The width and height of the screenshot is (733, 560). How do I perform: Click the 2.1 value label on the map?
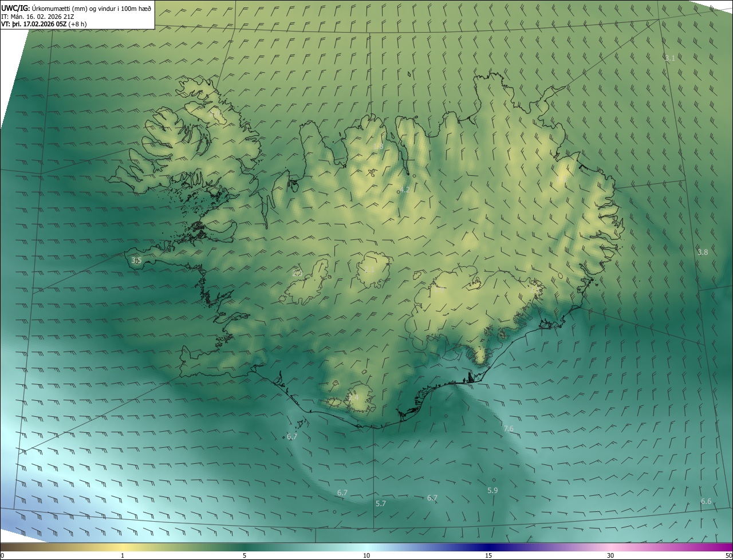click(369, 270)
